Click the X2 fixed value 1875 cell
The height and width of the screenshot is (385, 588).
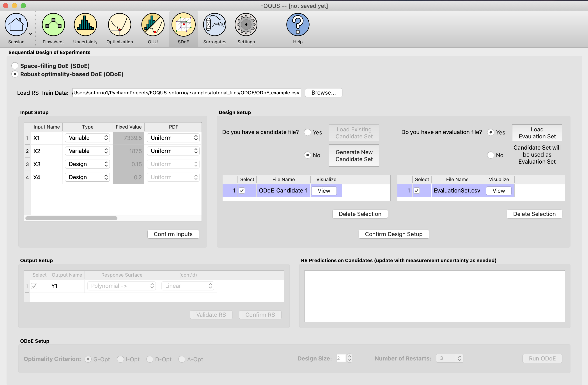coord(129,151)
